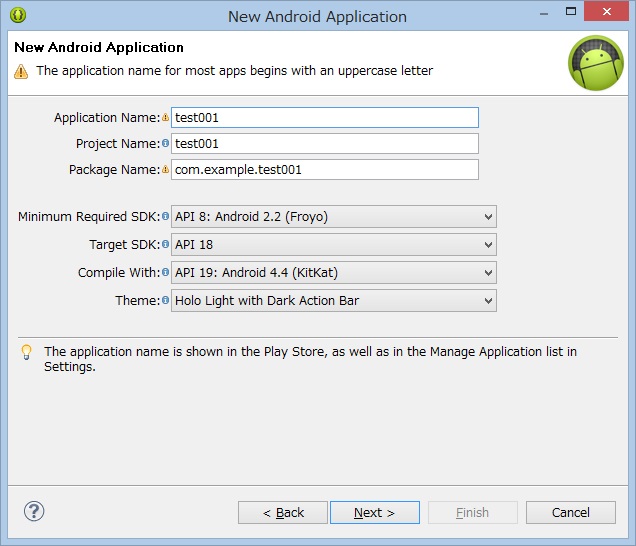Click the warning icon beside Package Name
This screenshot has height=546, width=636.
click(x=165, y=169)
